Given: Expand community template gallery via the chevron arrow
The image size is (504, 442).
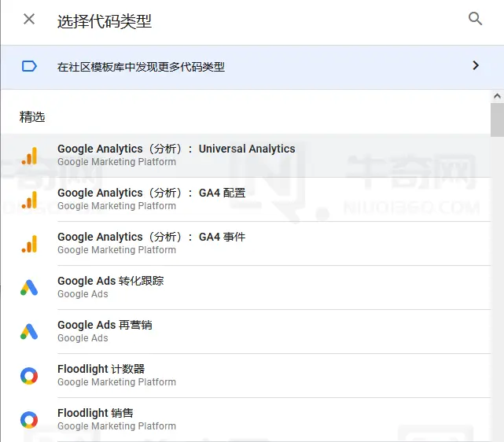Looking at the screenshot, I should pyautogui.click(x=476, y=65).
